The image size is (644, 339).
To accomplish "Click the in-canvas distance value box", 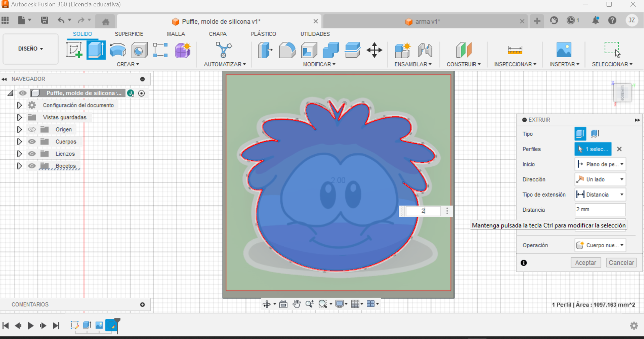I will pyautogui.click(x=423, y=211).
